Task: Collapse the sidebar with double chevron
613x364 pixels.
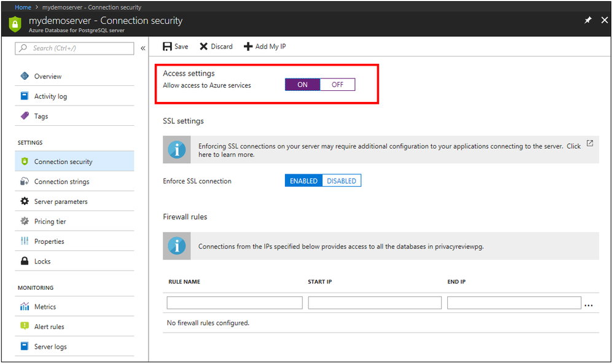Action: pos(143,48)
